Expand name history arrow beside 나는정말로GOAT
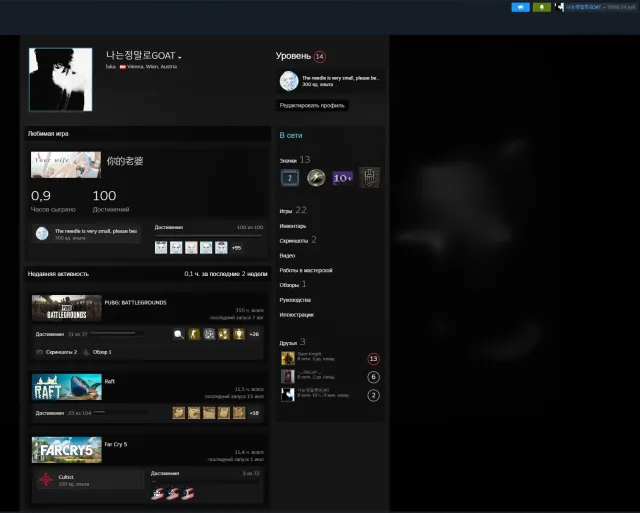The image size is (640, 513). coord(180,57)
